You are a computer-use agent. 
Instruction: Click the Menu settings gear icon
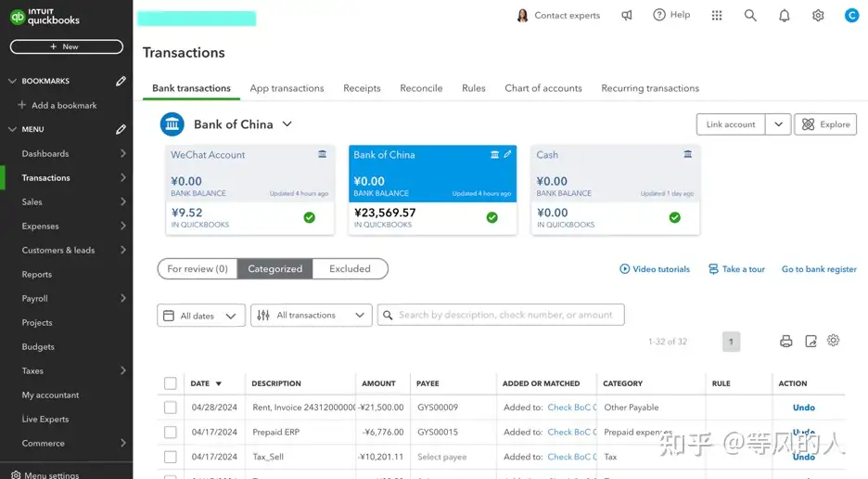(x=16, y=474)
